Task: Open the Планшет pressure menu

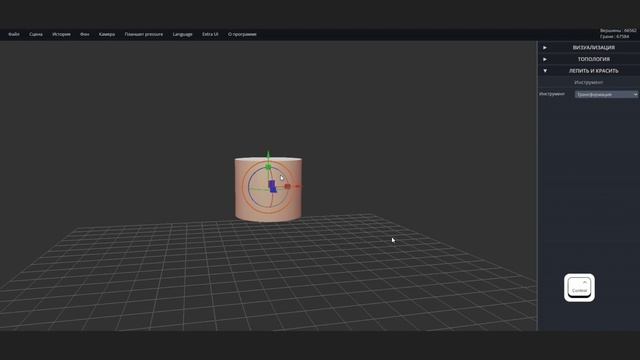Action: [144, 34]
